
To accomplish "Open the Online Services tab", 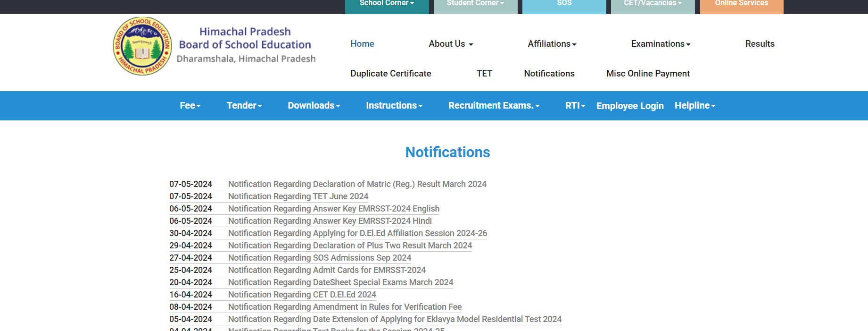I will point(741,4).
